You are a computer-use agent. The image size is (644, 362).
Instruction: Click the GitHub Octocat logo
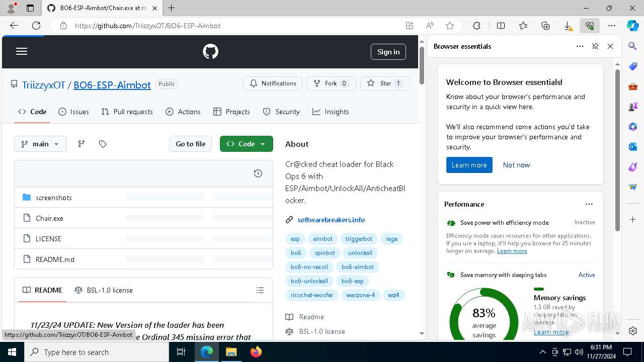(210, 51)
